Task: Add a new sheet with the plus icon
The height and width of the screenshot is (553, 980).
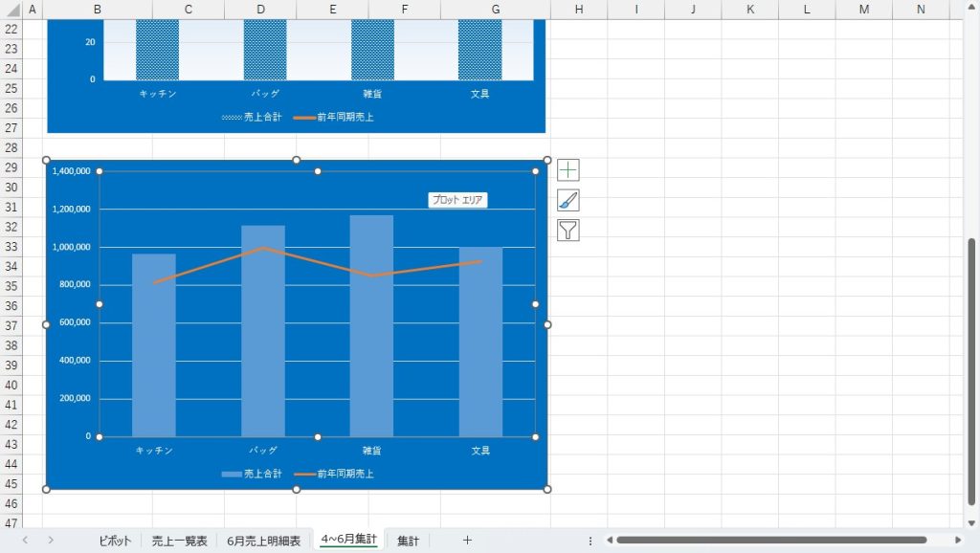Action: [x=467, y=541]
